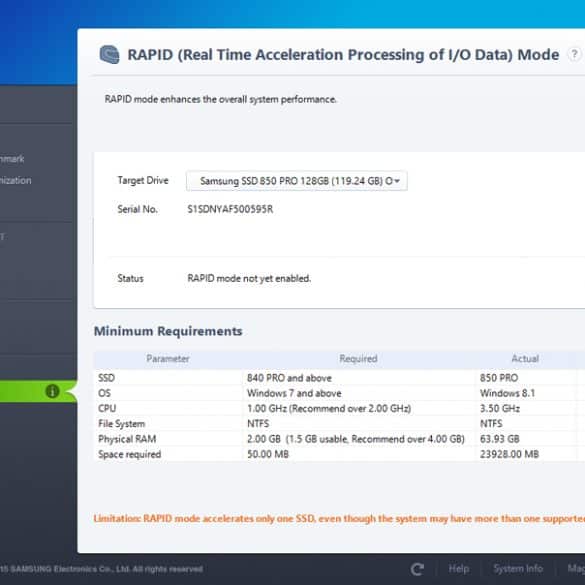Viewport: 585px width, 585px height.
Task: Click the Parameter column header
Action: click(x=168, y=359)
